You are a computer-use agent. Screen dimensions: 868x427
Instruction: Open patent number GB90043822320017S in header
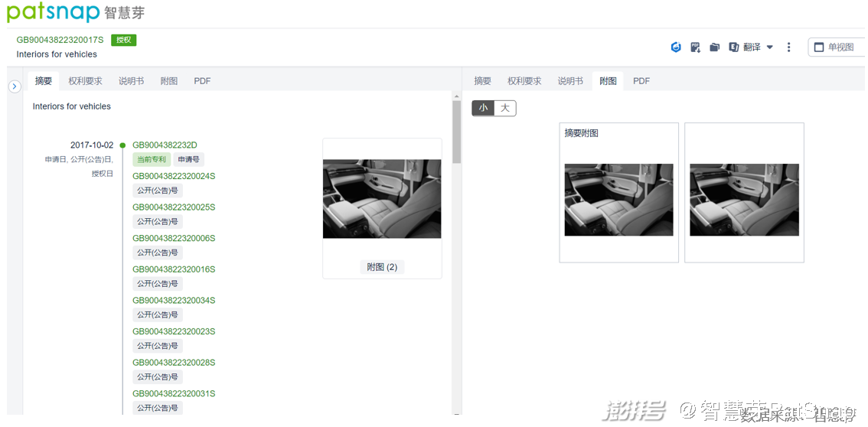[x=60, y=40]
